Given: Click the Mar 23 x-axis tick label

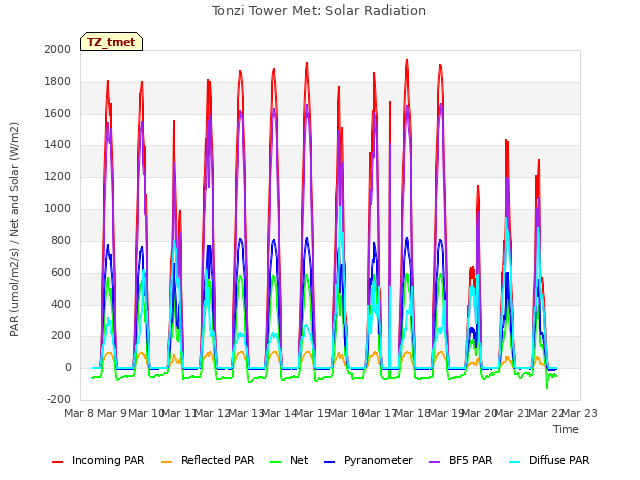Looking at the screenshot, I should pyautogui.click(x=580, y=413).
